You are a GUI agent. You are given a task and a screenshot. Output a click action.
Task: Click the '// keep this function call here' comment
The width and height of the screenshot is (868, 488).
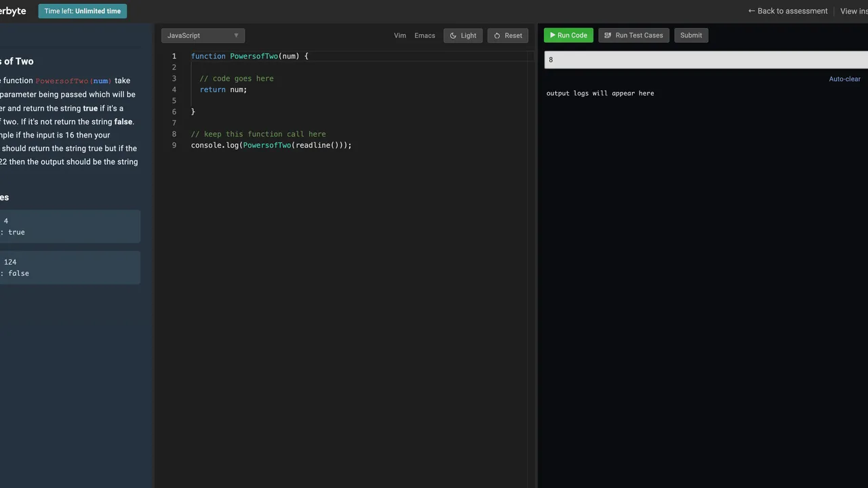[x=258, y=134]
